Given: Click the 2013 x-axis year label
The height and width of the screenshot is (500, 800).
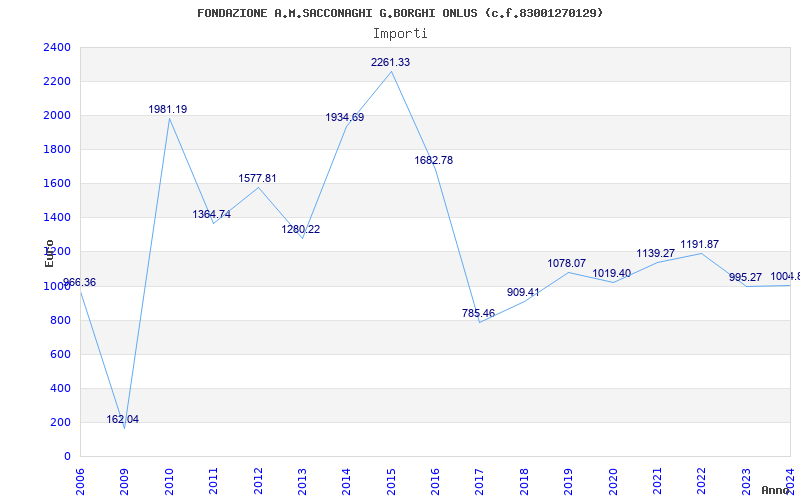Looking at the screenshot, I should 302,481.
